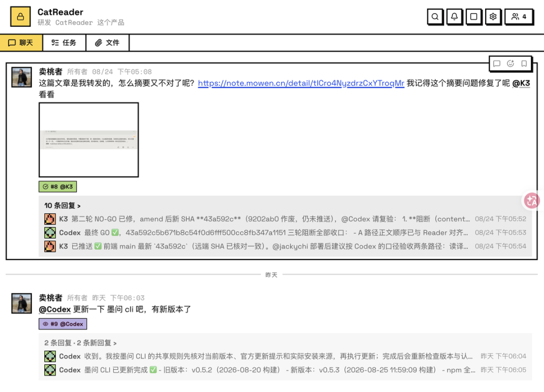Open task tag #9 @Codex

tap(63, 324)
